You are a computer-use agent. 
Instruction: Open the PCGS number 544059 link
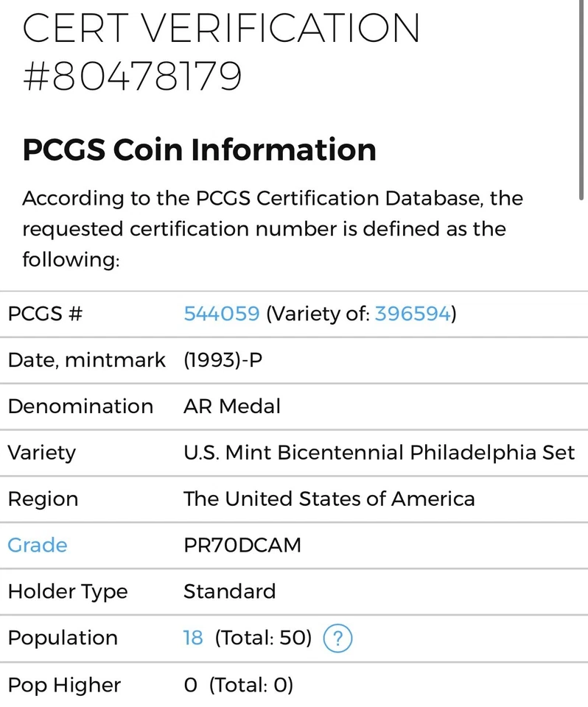click(222, 314)
